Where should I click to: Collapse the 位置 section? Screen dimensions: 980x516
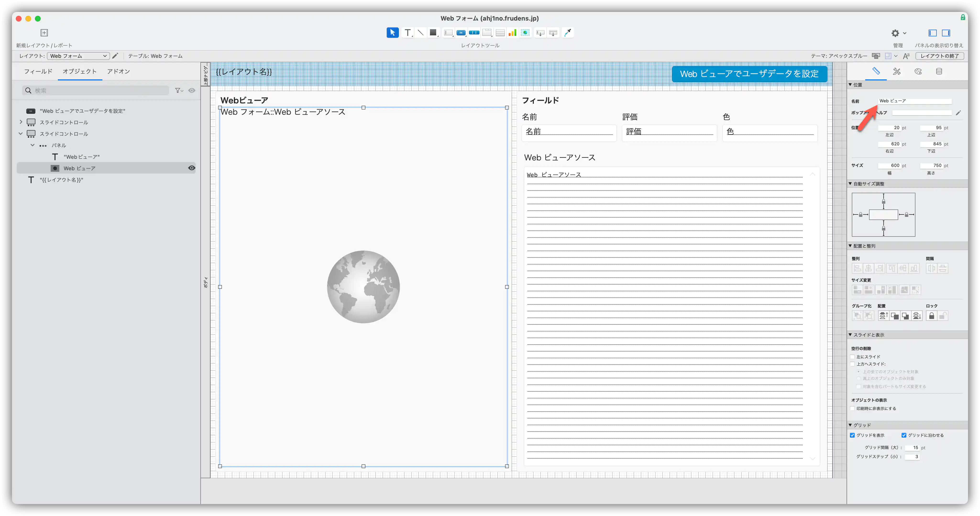tap(850, 84)
